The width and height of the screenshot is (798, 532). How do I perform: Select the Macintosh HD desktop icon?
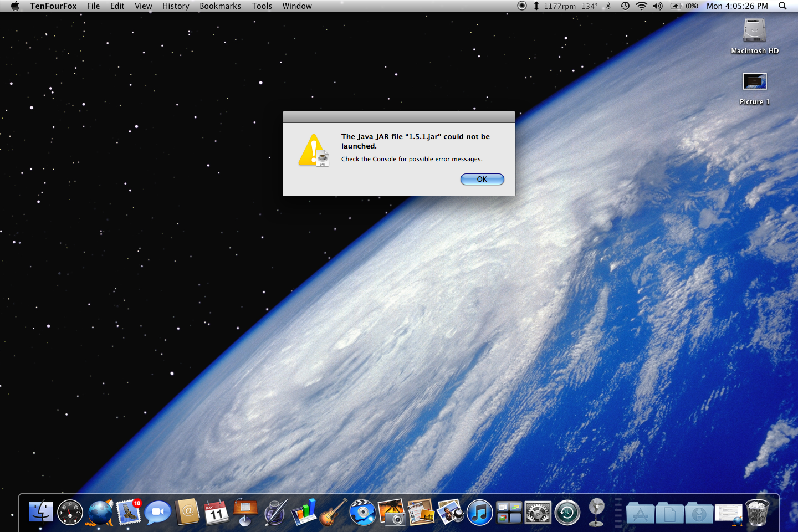tap(755, 37)
